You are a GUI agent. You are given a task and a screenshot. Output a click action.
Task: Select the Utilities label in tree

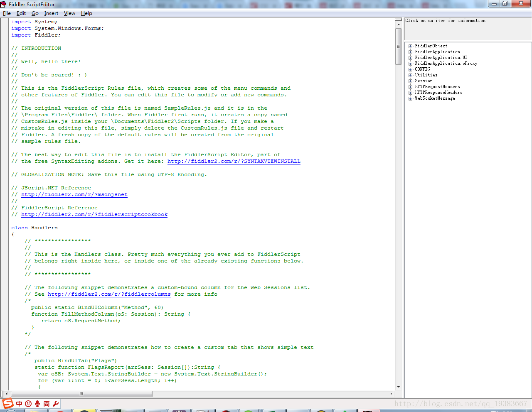426,75
